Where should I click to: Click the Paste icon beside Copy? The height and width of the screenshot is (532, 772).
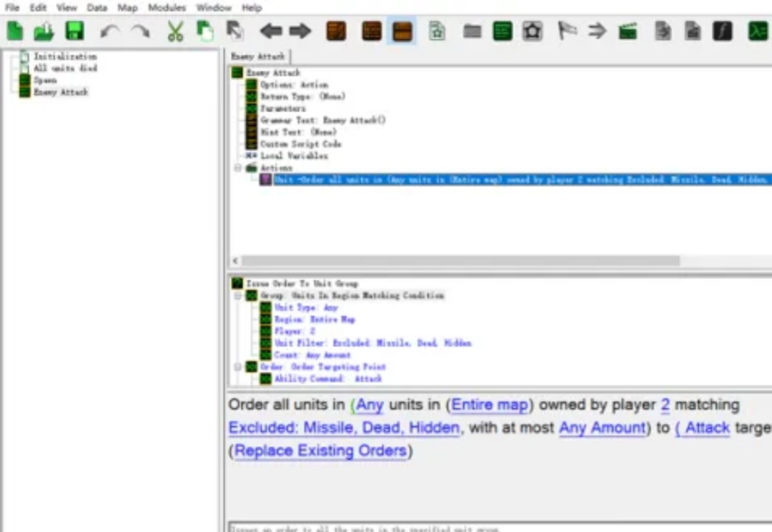tap(235, 31)
